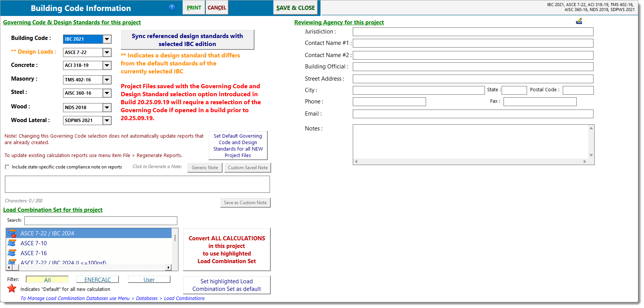This screenshot has height=308, width=644.
Task: Open the help icon beside Building Code Information
Action: 172,7
